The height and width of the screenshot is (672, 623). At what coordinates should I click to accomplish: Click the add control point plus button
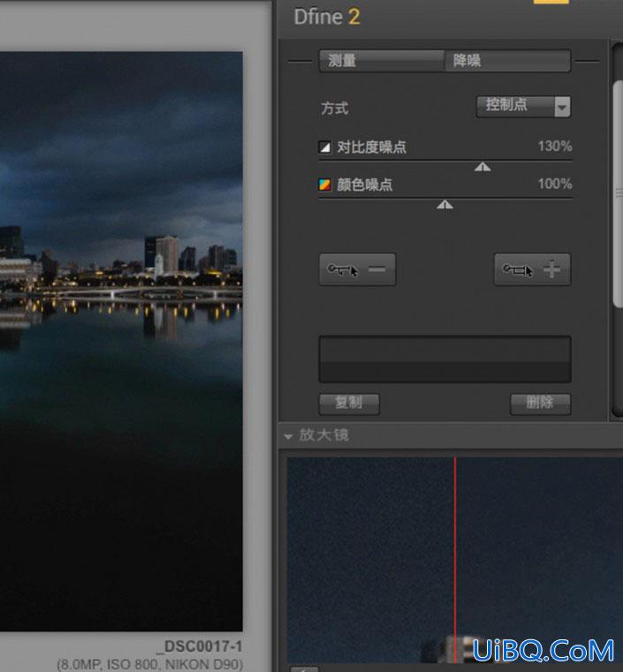point(533,269)
